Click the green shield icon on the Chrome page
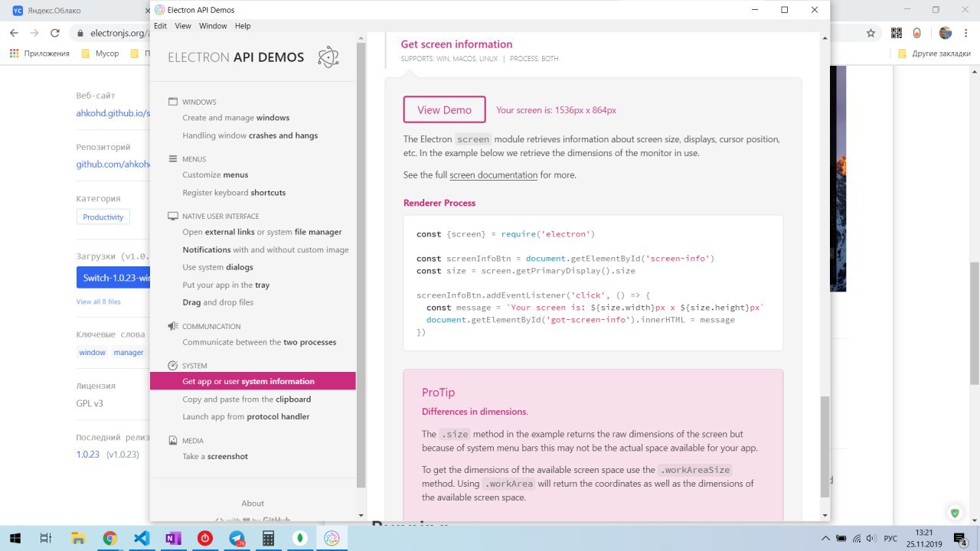This screenshot has height=551, width=980. tap(955, 513)
